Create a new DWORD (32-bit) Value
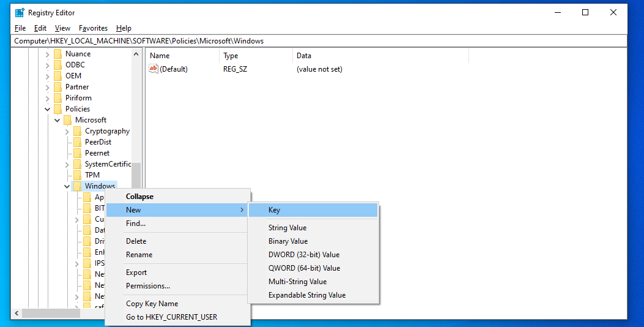Viewport: 644px width, 327px height. pyautogui.click(x=313, y=255)
